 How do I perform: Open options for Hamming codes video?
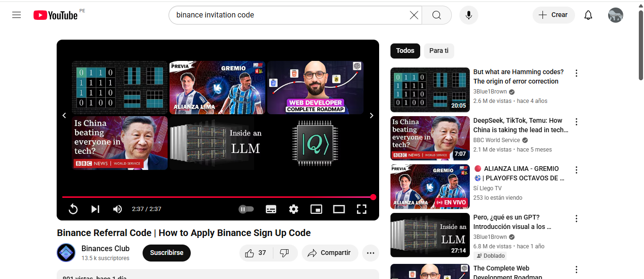(576, 73)
